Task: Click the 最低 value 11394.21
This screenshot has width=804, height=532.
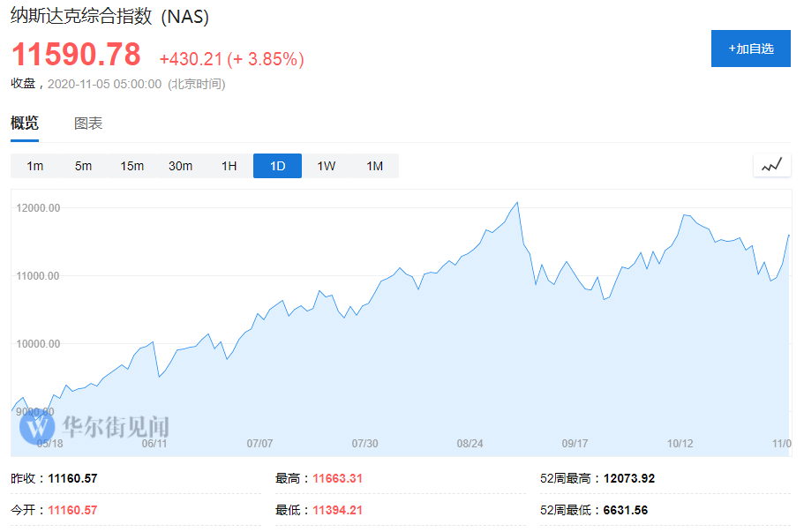Action: pos(337,511)
